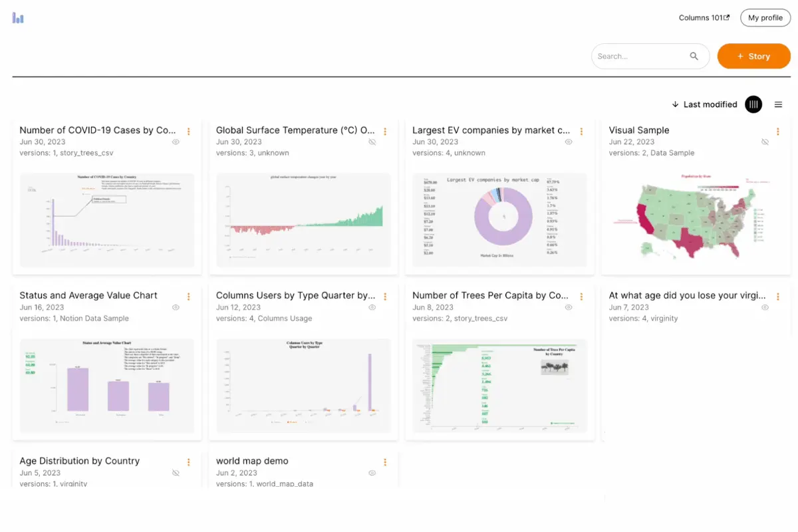Change Last modified sort order

[704, 104]
